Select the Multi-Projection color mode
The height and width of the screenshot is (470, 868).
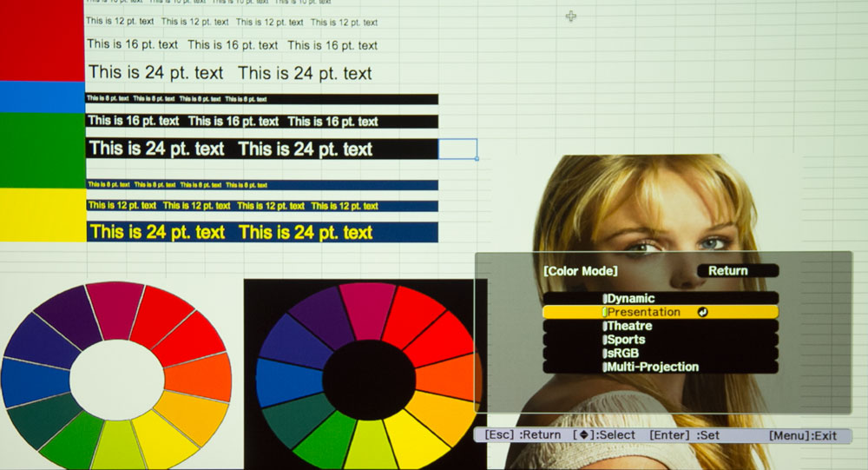[661, 367]
